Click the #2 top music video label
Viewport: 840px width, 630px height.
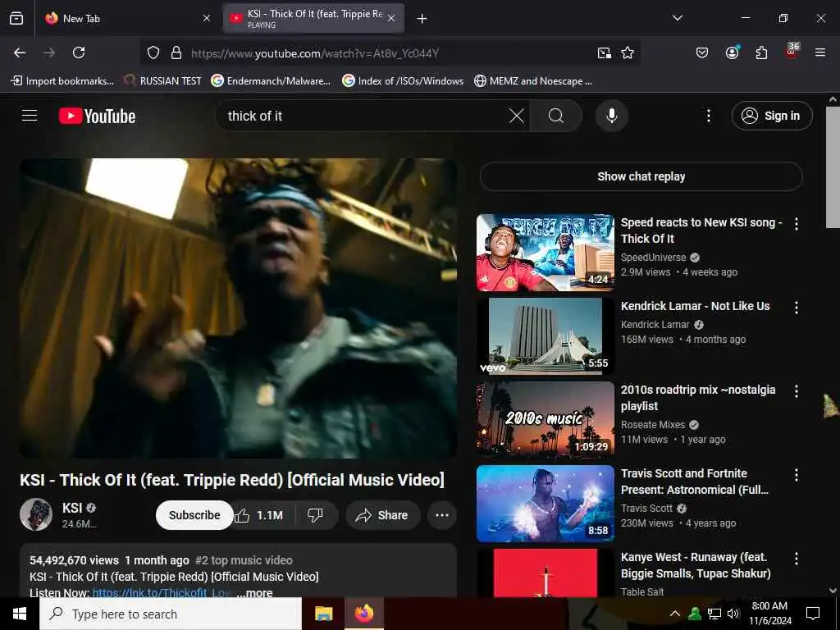pyautogui.click(x=244, y=560)
